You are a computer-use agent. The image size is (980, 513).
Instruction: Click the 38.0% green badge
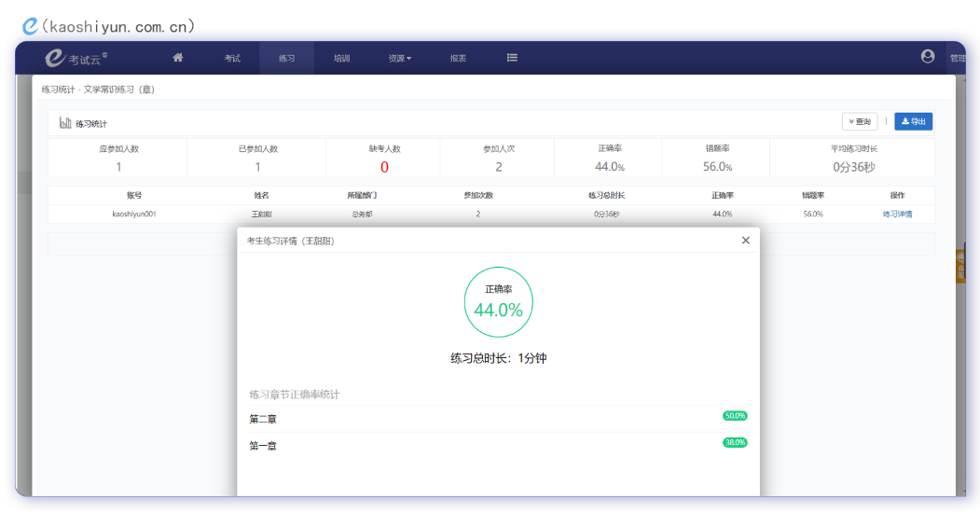735,443
